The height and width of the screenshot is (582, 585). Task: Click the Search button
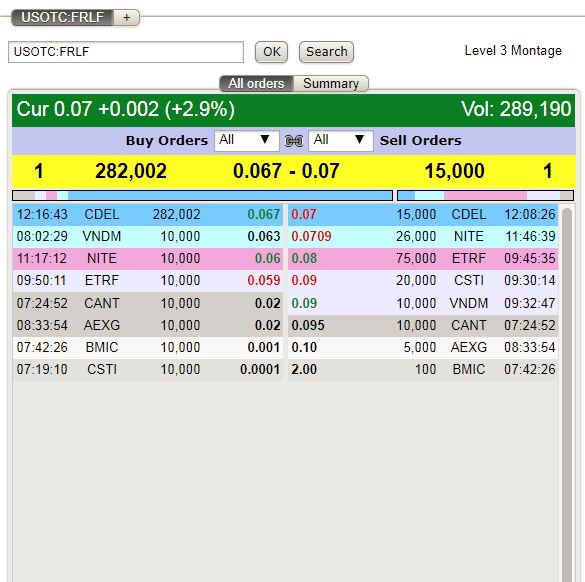326,52
